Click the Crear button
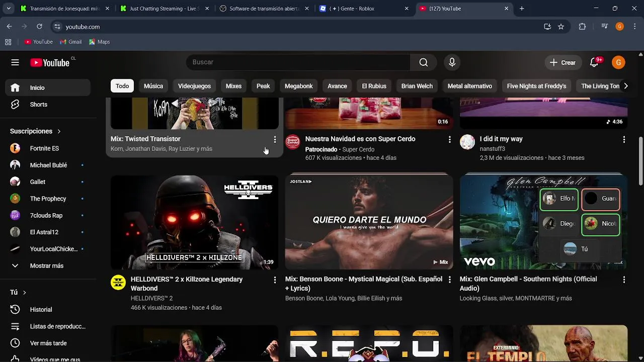This screenshot has width=644, height=362. 562,62
